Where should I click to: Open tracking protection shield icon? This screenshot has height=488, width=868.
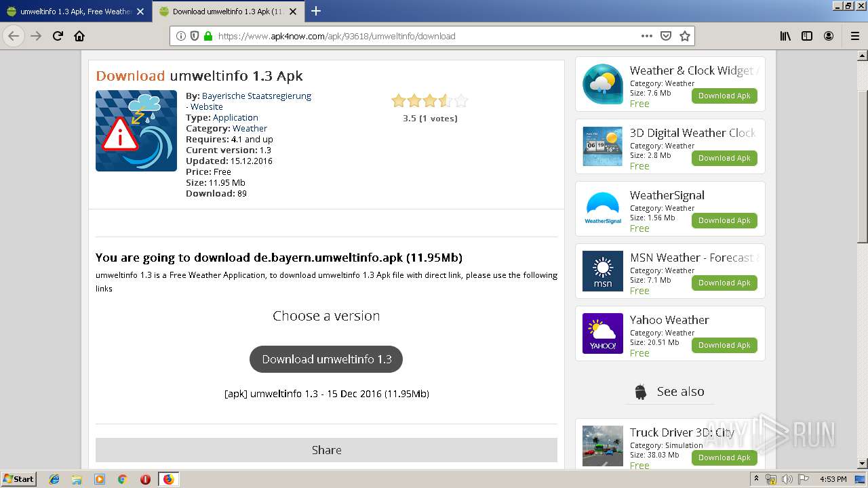click(195, 36)
